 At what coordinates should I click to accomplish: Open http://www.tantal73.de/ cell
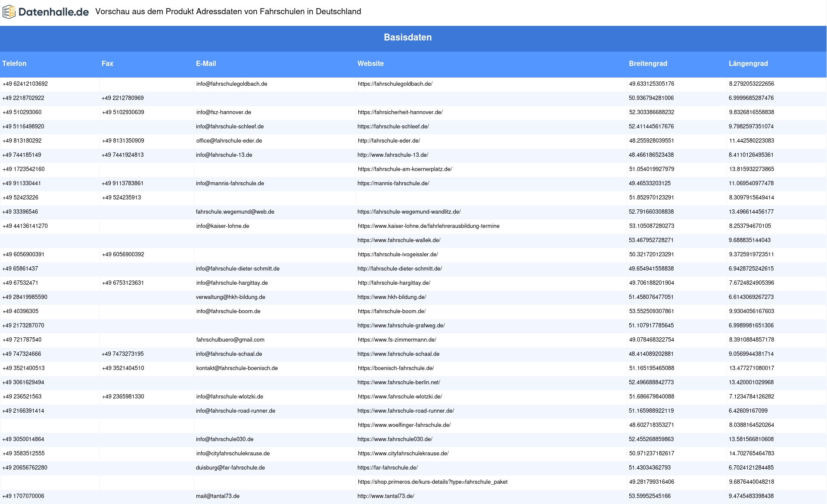tap(386, 496)
